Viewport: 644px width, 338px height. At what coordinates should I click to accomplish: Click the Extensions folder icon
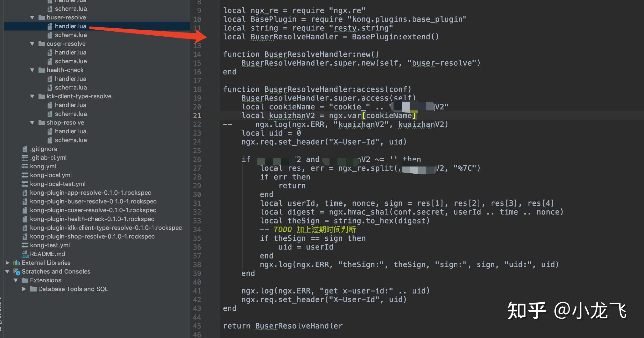point(25,280)
